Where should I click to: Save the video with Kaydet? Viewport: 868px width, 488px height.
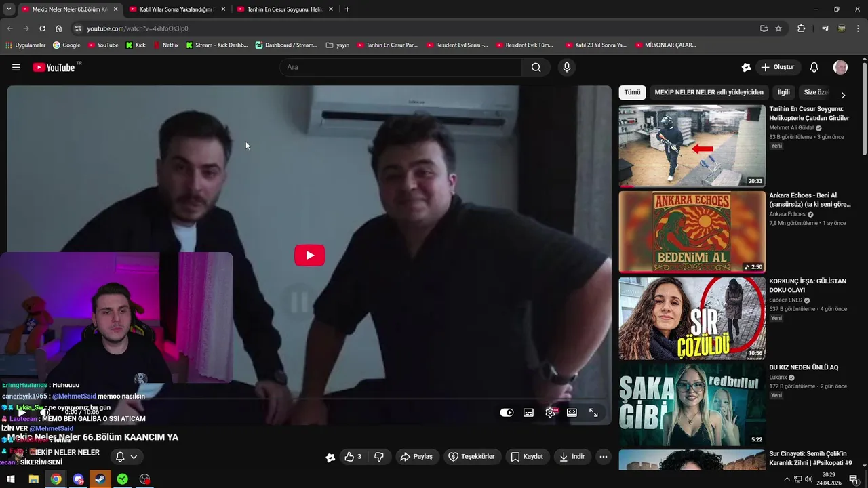(x=527, y=457)
